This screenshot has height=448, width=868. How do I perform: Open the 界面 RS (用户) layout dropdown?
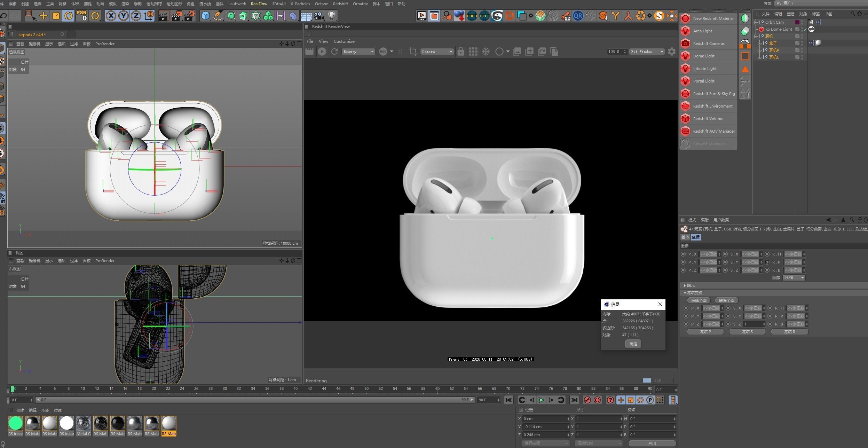click(x=821, y=3)
